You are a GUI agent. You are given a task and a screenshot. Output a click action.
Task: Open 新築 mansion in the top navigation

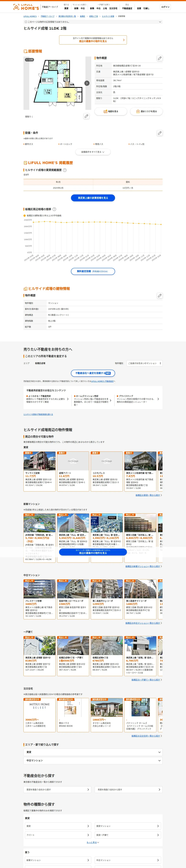(x=77, y=8)
